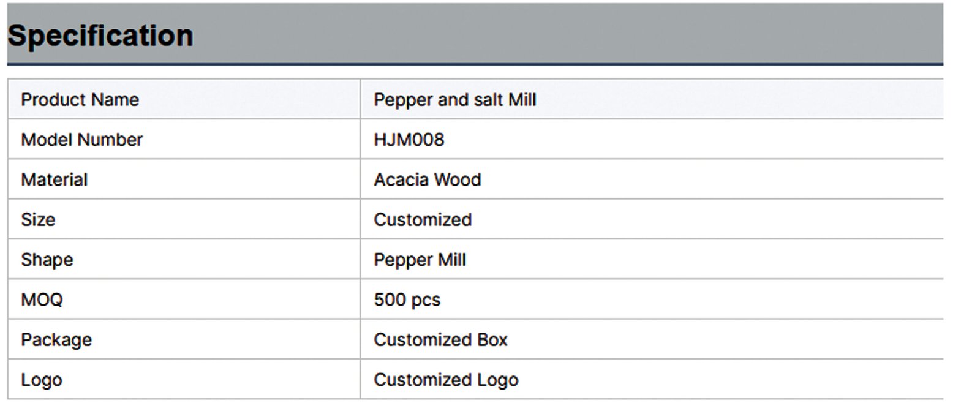Select the 'Customized' value in Size row
This screenshot has width=980, height=411.
[x=423, y=219]
